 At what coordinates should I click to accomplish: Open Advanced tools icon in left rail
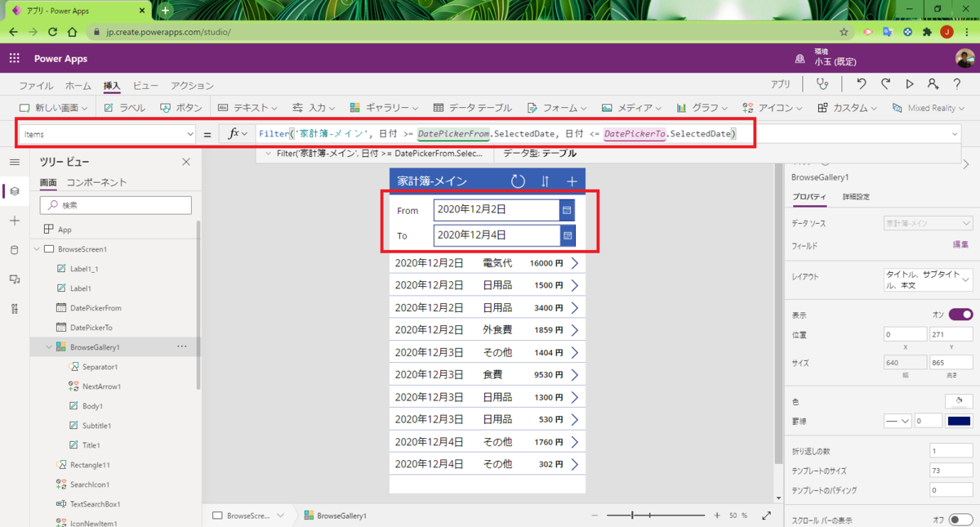(x=14, y=309)
